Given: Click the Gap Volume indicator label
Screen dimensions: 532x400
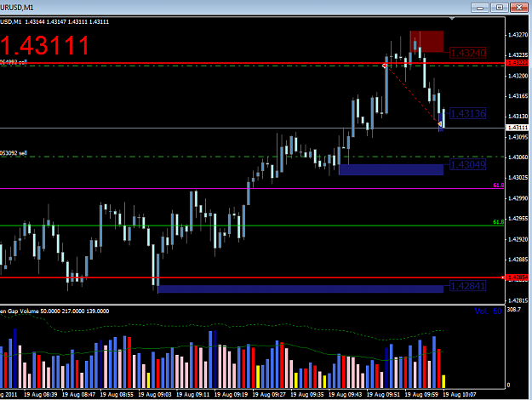Looking at the screenshot, I should (x=54, y=311).
